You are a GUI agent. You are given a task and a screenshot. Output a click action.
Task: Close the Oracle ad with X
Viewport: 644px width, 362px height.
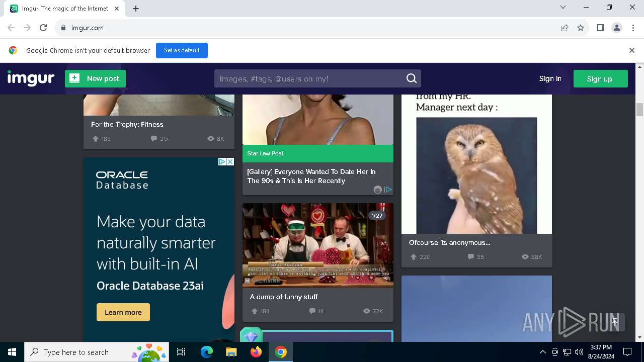tap(230, 161)
